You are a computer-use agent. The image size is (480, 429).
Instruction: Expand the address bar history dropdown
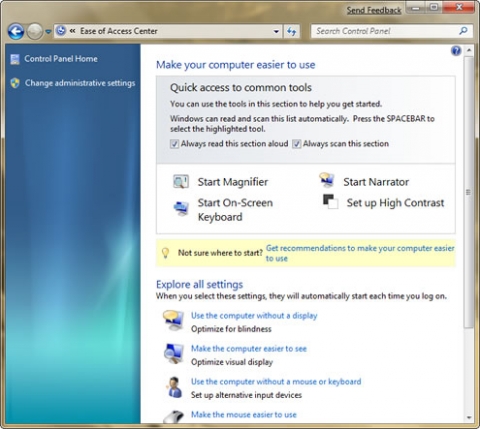(276, 32)
